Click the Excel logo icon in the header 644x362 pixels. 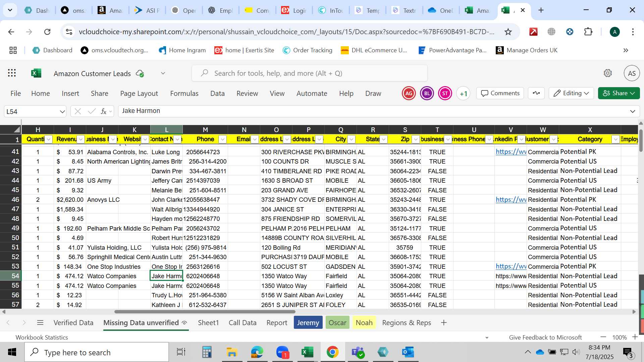36,73
